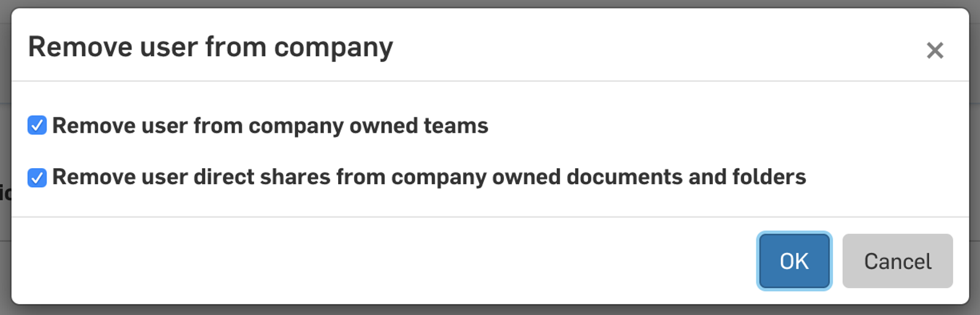
Task: Uncheck Remove user from company owned teams
Action: tap(37, 125)
